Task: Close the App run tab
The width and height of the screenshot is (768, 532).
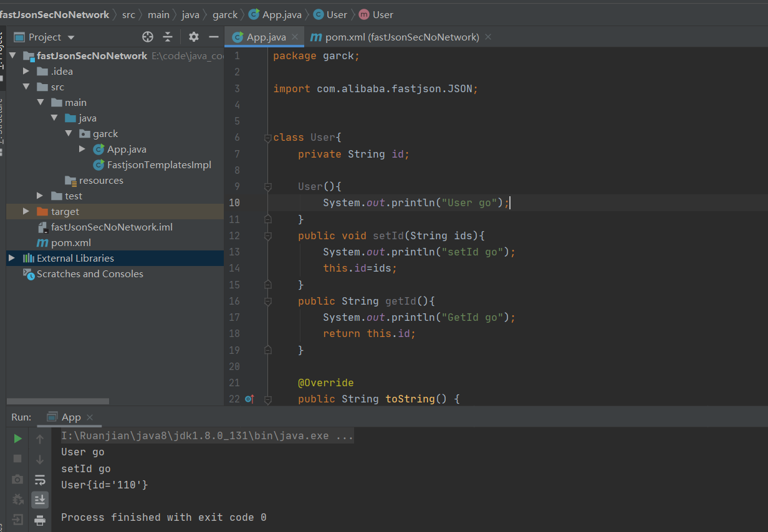Action: [90, 417]
